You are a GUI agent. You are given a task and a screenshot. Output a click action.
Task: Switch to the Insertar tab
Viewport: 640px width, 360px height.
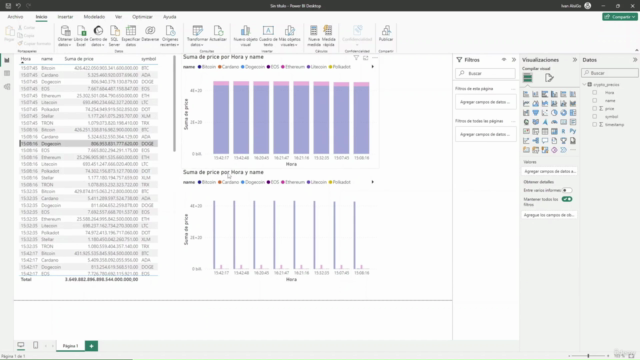pos(65,17)
